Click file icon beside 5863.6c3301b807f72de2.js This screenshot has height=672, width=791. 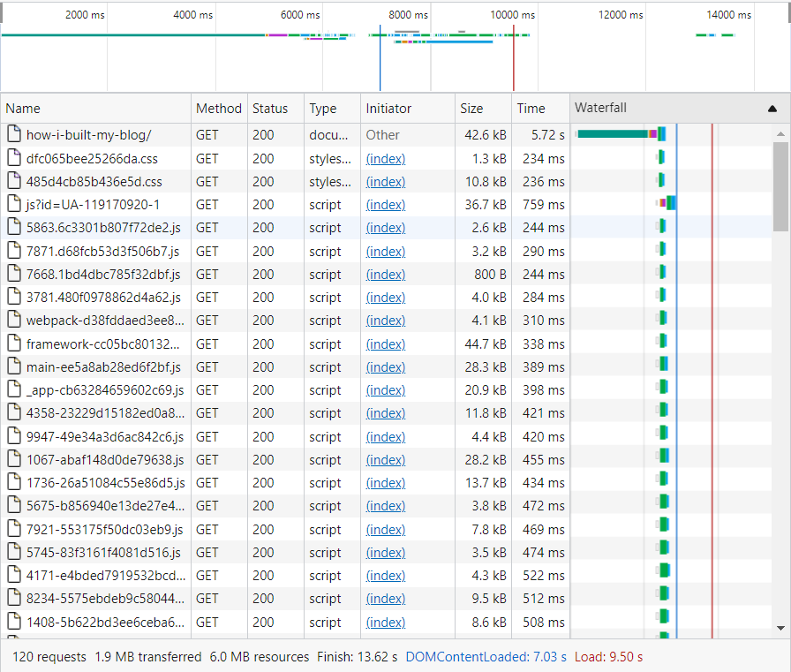pos(14,227)
